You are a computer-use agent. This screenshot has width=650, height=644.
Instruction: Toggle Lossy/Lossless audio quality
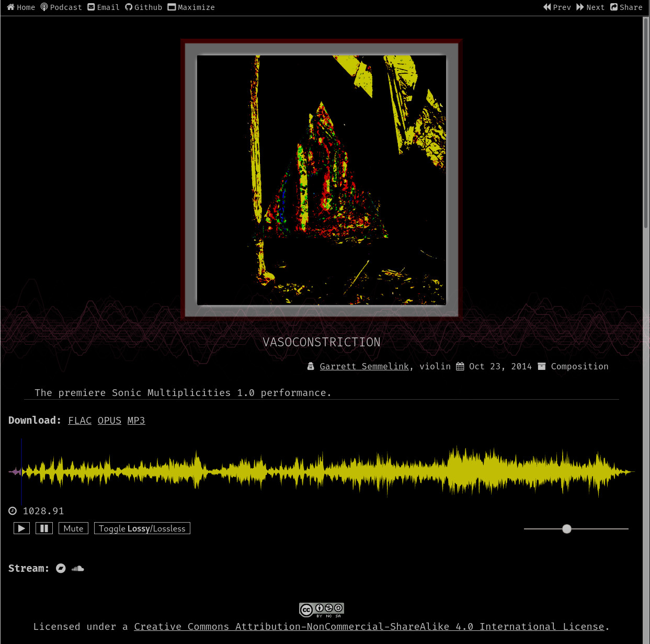point(142,528)
